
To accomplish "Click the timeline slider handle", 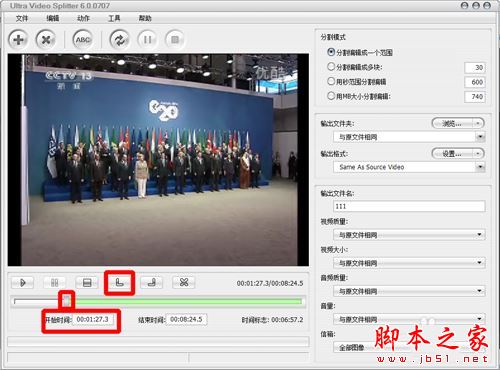I will click(x=67, y=301).
